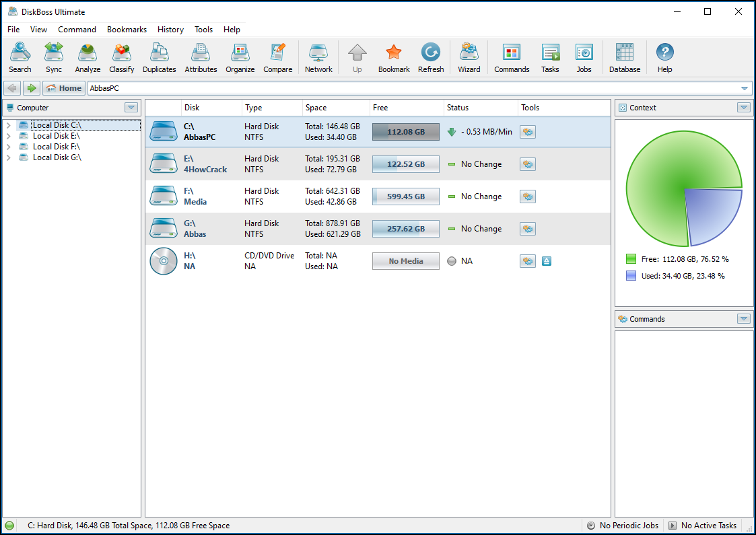Click tools icon for H:\ DVD row
Viewport: 756px width, 535px height.
tap(528, 261)
